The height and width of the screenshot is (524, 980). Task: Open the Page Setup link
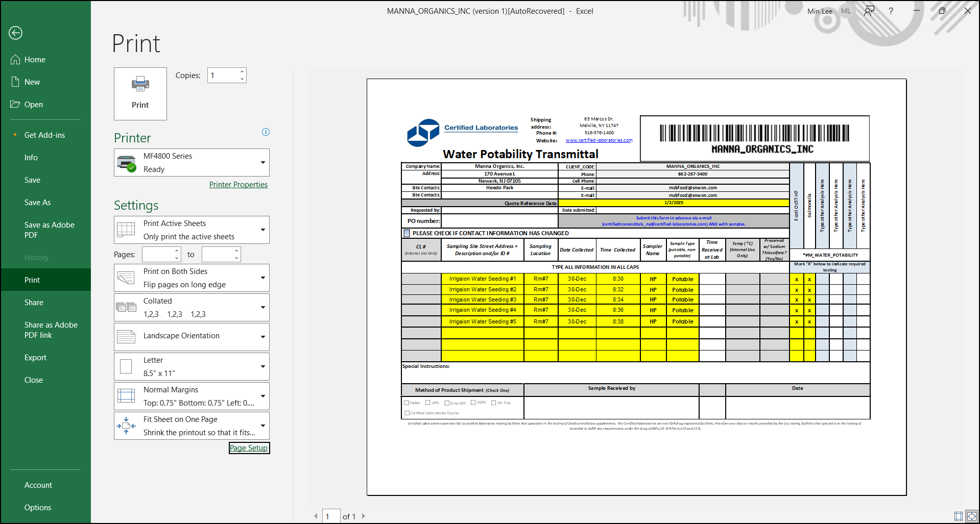point(249,448)
